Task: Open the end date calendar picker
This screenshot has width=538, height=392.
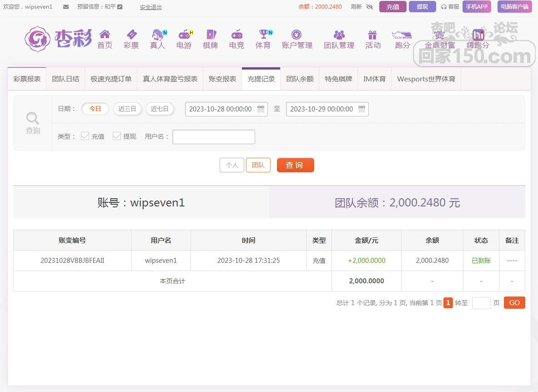Action: (362, 109)
